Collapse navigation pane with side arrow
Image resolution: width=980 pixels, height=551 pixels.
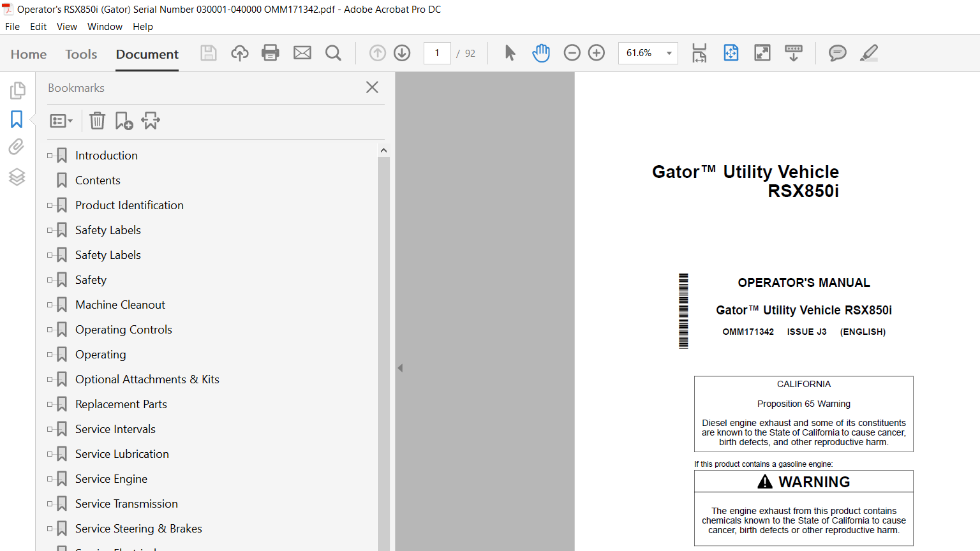click(x=400, y=368)
